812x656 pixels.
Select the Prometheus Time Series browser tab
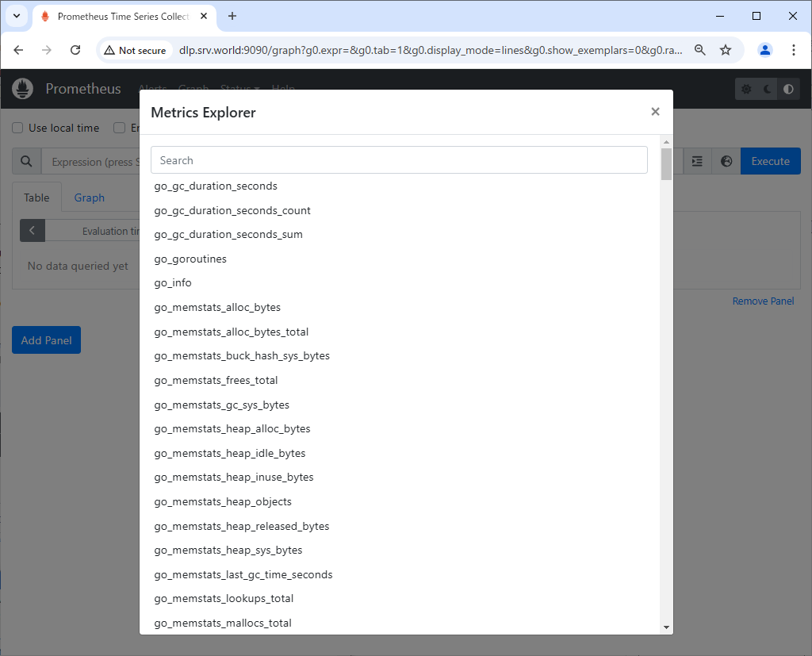[x=124, y=16]
